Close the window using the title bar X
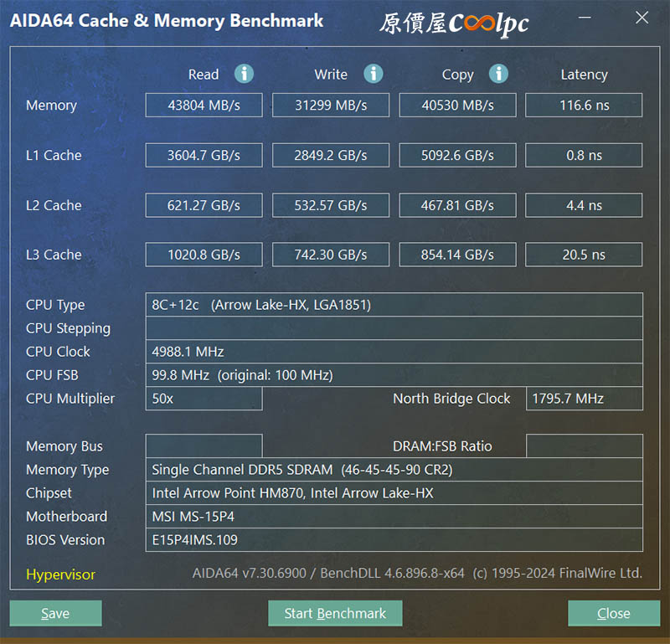This screenshot has width=670, height=644. click(x=641, y=18)
